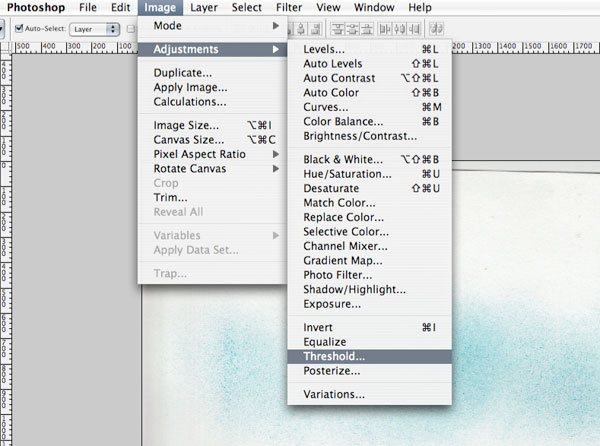Expand the Mode submenu
The height and width of the screenshot is (446, 600).
[212, 26]
